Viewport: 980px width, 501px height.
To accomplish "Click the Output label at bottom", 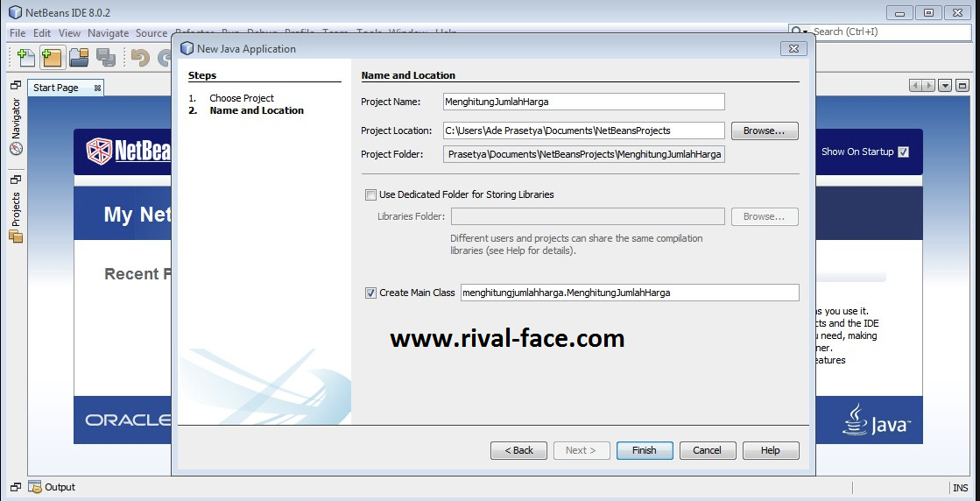I will coord(60,487).
